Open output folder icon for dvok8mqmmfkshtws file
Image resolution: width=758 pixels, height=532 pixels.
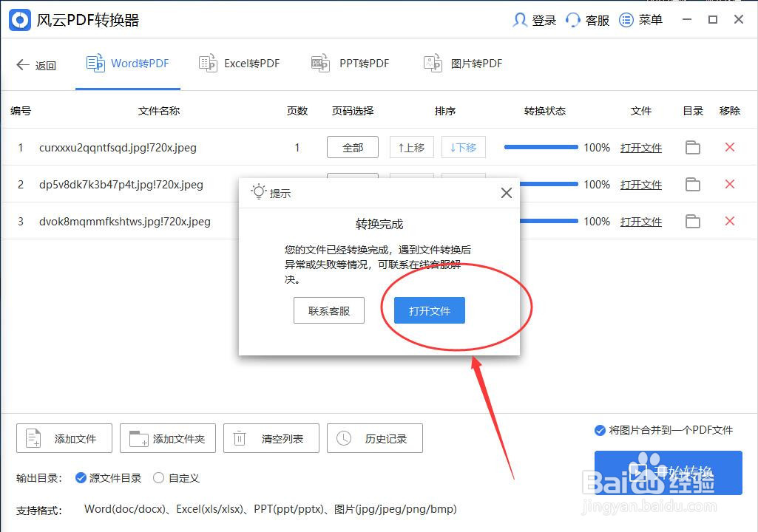pos(693,222)
